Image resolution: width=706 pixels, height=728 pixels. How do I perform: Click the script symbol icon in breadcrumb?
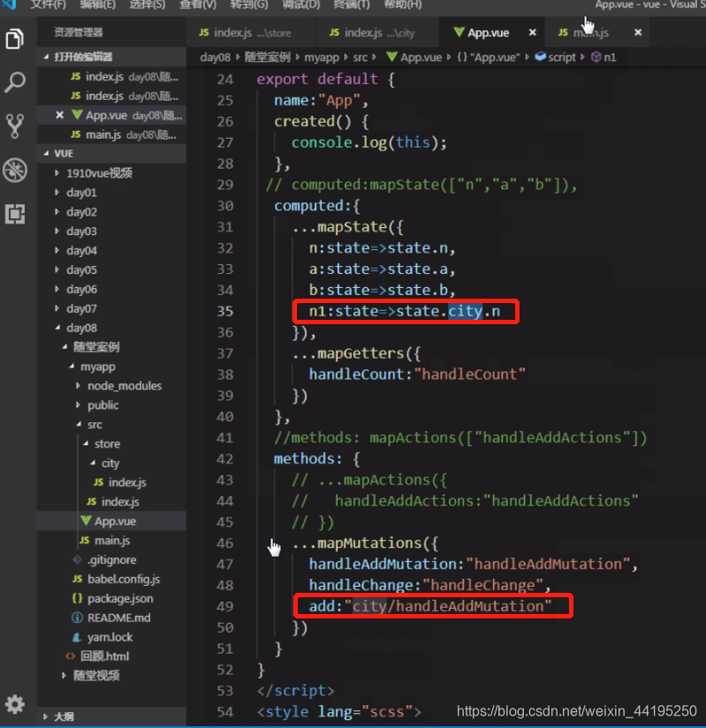click(540, 57)
